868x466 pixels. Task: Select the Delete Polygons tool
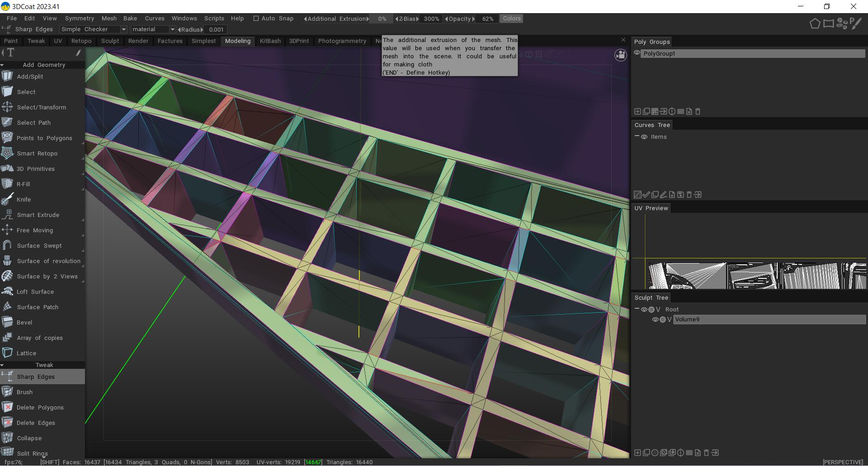[x=40, y=407]
